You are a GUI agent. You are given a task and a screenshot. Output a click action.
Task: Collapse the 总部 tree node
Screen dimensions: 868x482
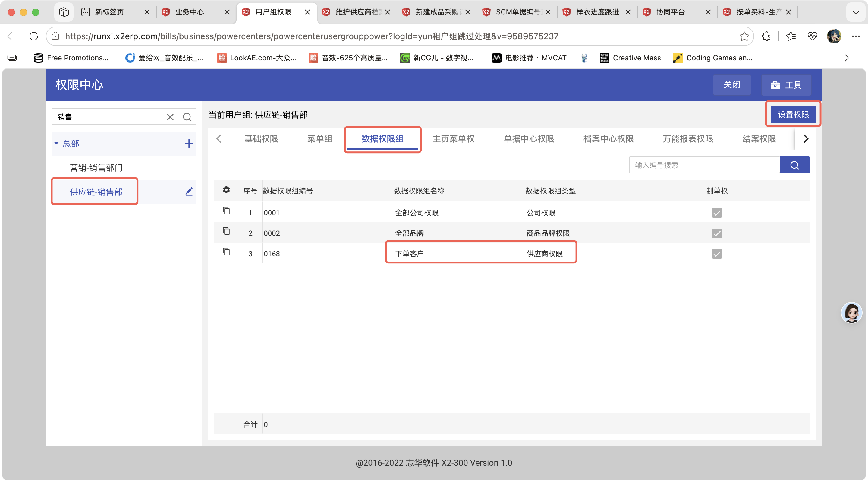click(56, 143)
